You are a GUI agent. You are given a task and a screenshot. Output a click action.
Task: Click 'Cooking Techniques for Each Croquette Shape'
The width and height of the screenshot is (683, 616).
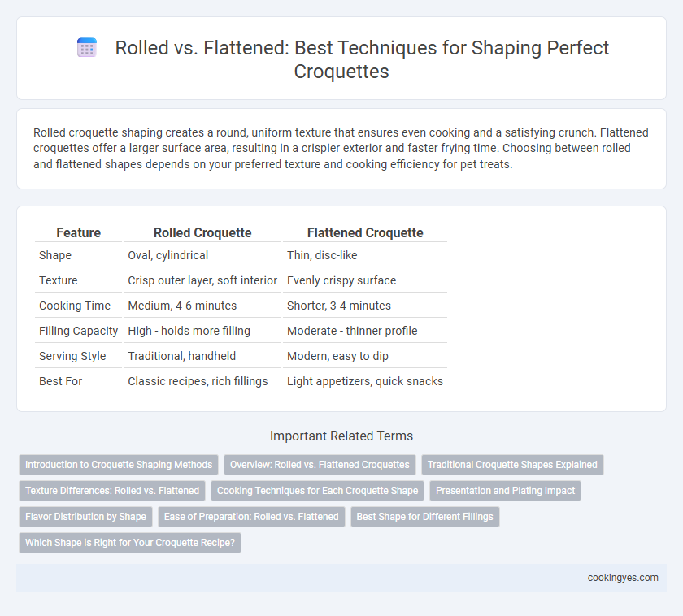pyautogui.click(x=318, y=491)
